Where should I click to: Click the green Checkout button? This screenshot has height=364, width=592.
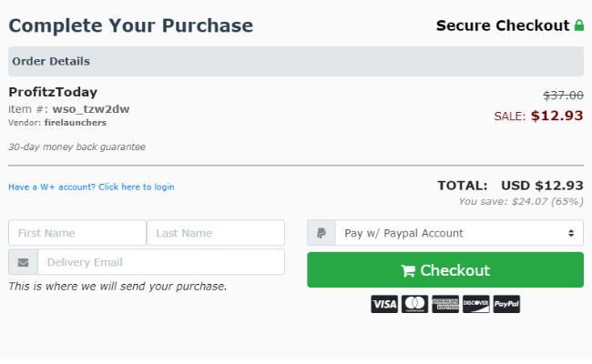pyautogui.click(x=445, y=270)
